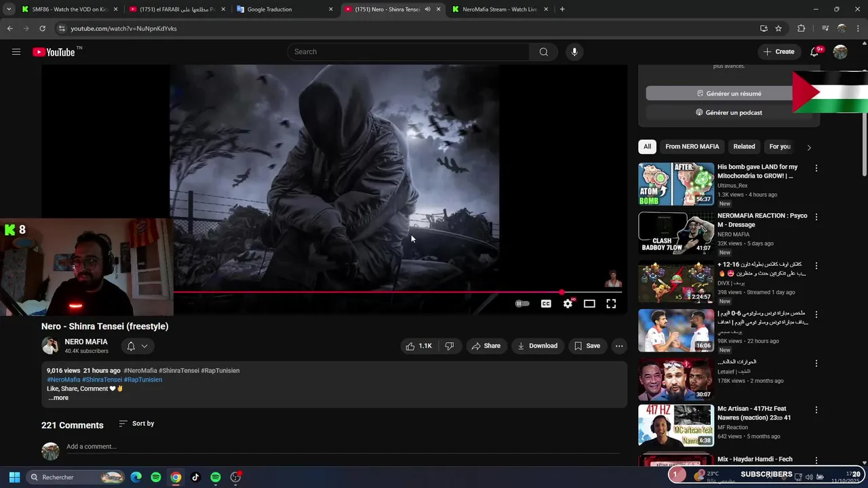Viewport: 868px width, 488px height.
Task: Reload the page in Chrome
Action: (x=42, y=28)
